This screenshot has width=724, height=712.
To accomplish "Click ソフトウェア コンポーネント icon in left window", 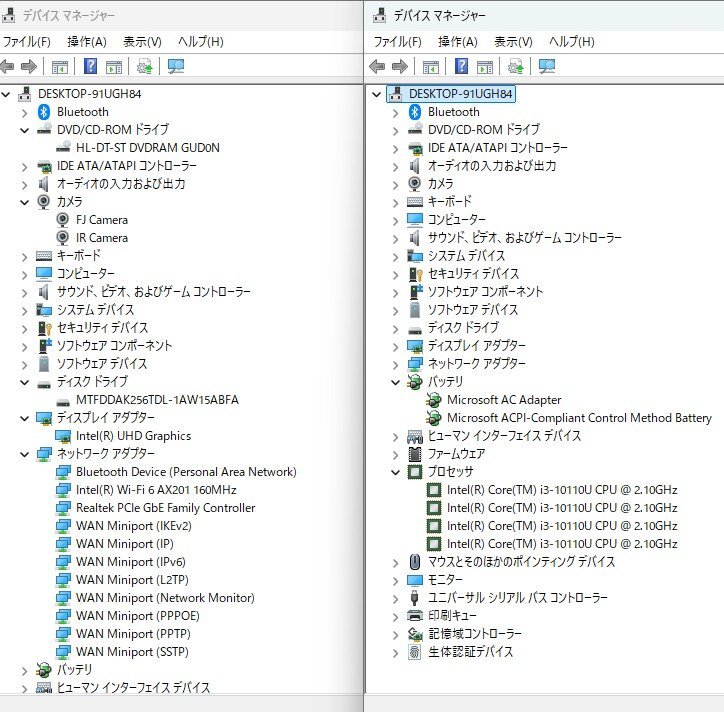I will point(44,346).
